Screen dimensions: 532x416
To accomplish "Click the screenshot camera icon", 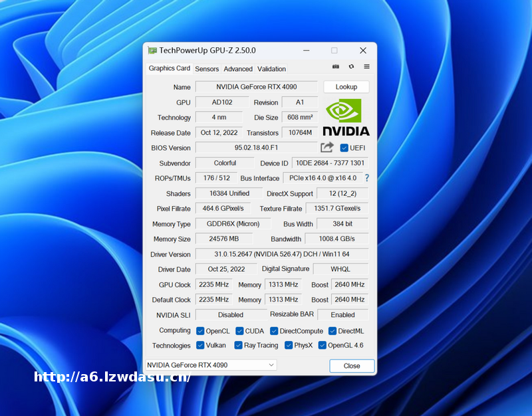I will point(336,67).
